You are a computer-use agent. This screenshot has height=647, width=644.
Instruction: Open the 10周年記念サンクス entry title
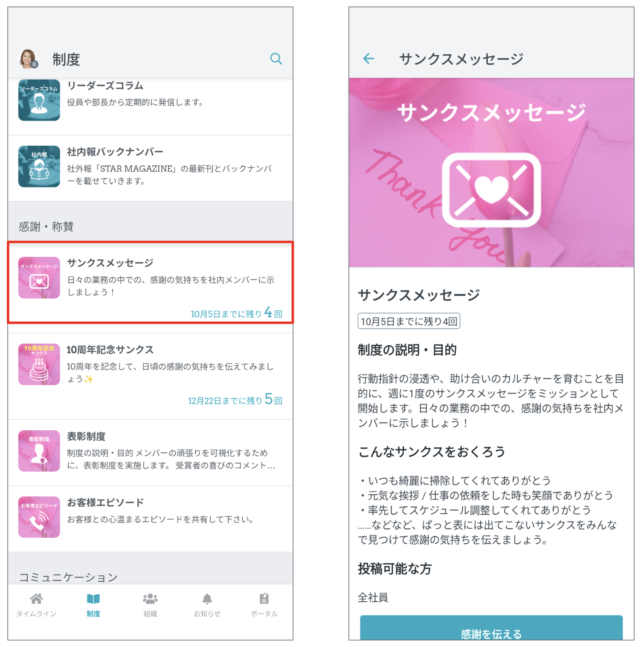pyautogui.click(x=110, y=350)
